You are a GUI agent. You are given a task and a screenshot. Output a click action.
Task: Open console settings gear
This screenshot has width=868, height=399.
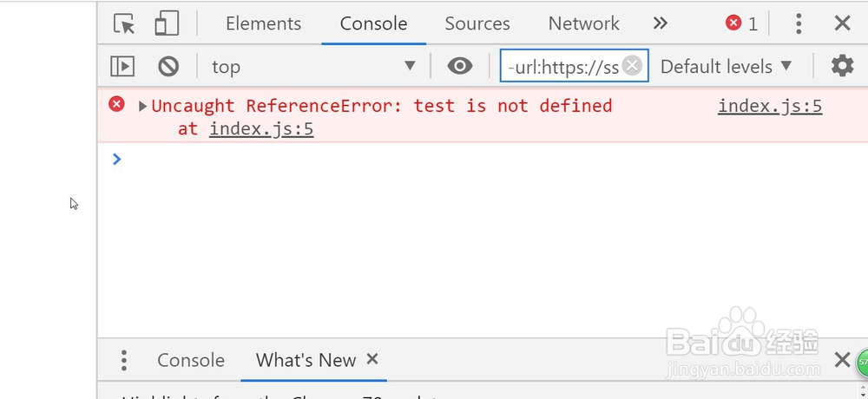(x=842, y=66)
